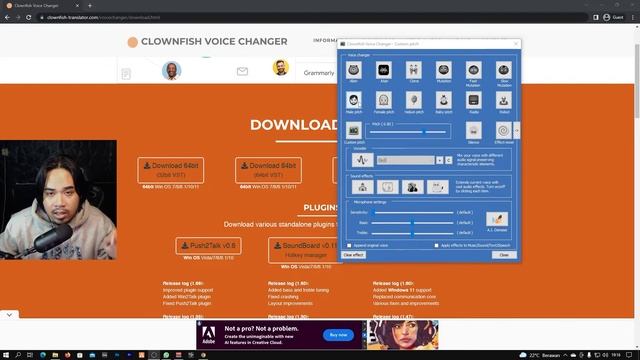Image resolution: width=640 pixels, height=360 pixels.
Task: Click the Vocoder waveform icon
Action: (x=362, y=160)
